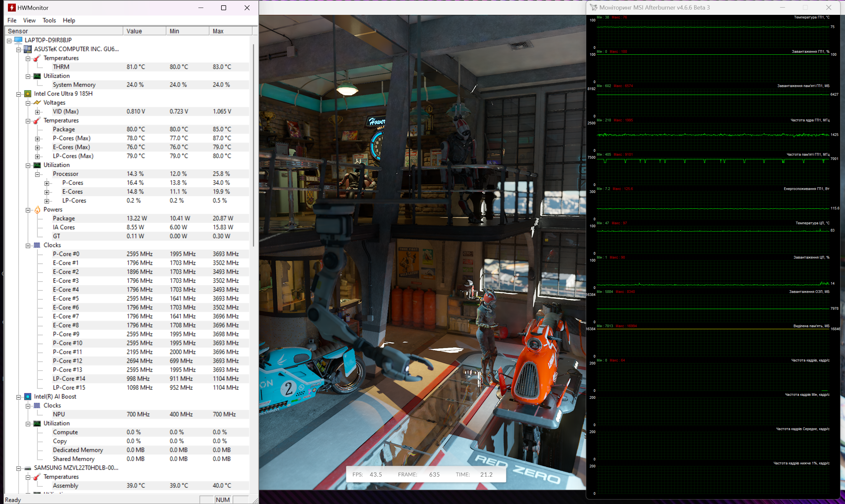
Task: Click the utilization chip icon under ASUSTeK
Action: (37, 76)
